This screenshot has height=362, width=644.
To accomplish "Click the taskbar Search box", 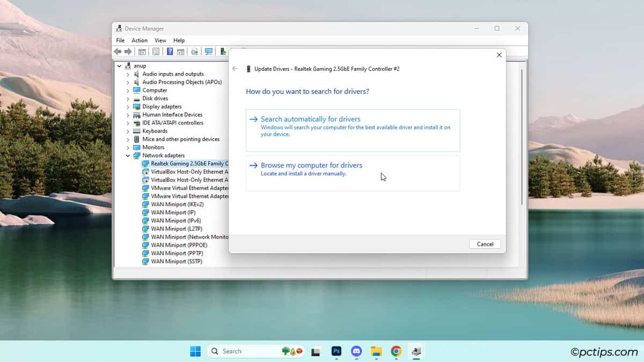I will click(x=256, y=351).
